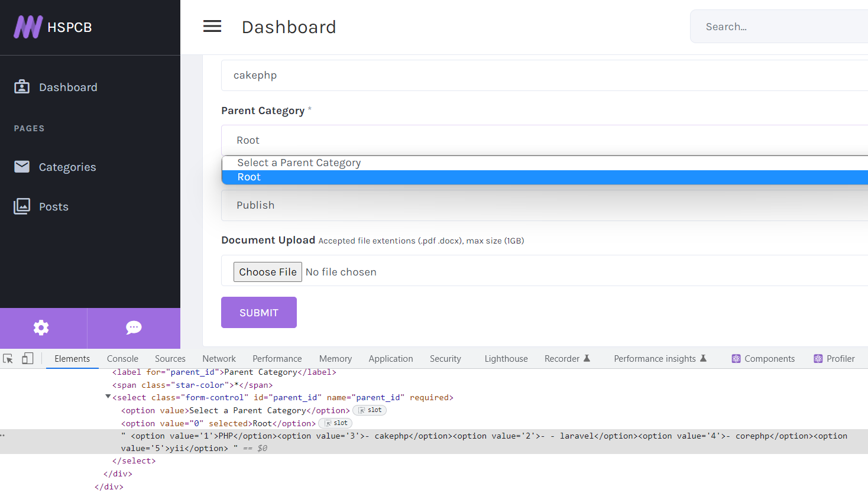Click the Parent Category label text
868x493 pixels.
(263, 111)
